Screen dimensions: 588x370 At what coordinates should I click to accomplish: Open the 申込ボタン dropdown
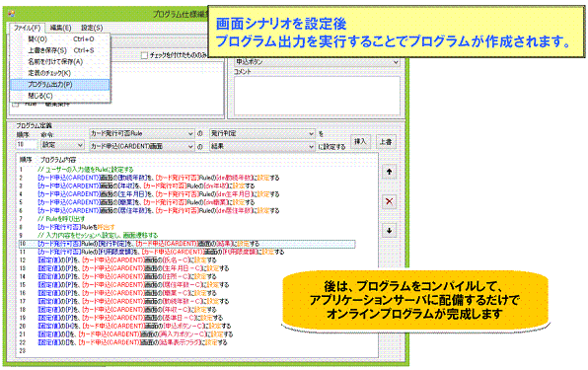coord(317,62)
